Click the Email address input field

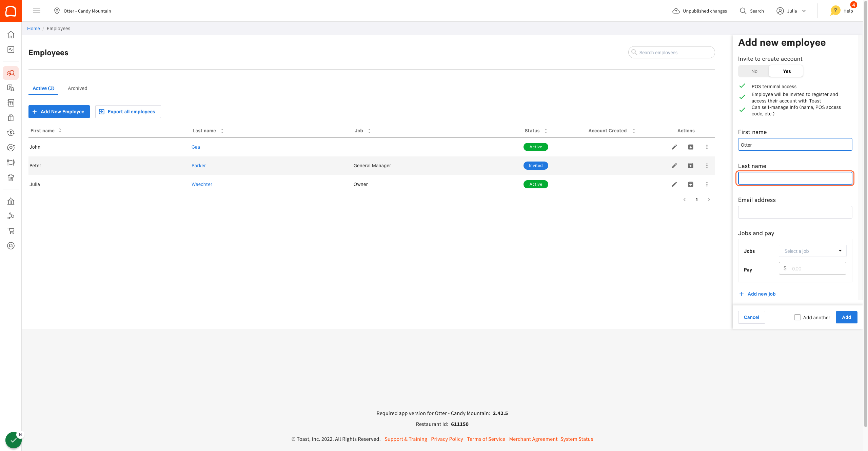(x=795, y=212)
